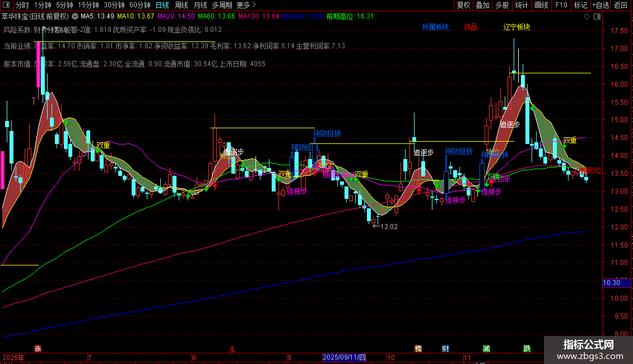
Task: Click the diamond icon above the price axis
Action: click(587, 17)
